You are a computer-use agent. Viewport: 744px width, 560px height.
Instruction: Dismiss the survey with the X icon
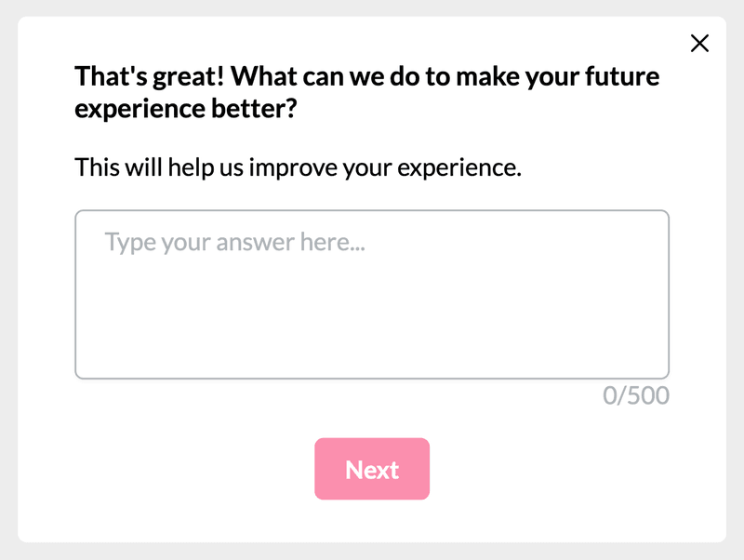[x=698, y=44]
